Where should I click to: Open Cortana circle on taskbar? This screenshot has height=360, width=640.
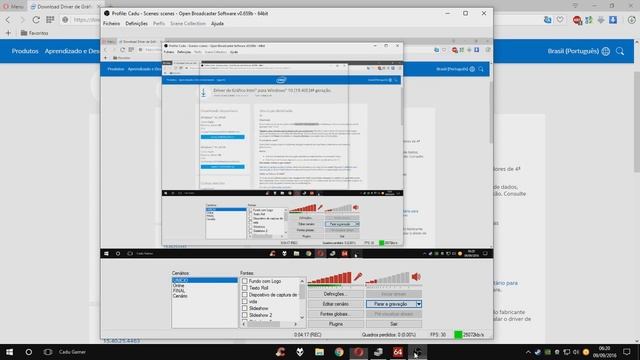(29, 352)
